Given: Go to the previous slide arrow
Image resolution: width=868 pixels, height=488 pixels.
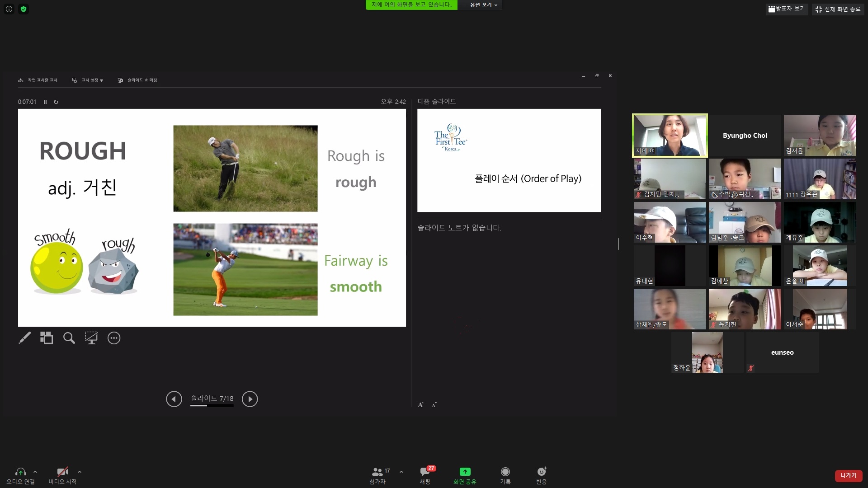Looking at the screenshot, I should pos(174,399).
